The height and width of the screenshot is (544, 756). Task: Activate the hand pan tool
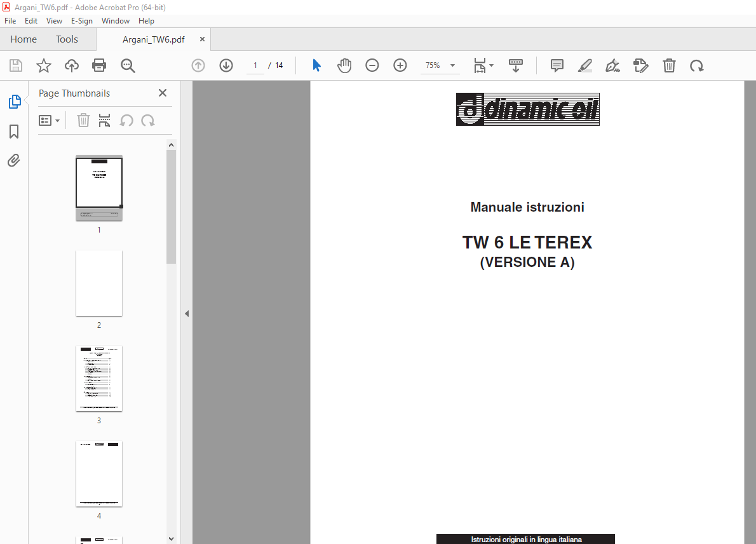pyautogui.click(x=344, y=65)
